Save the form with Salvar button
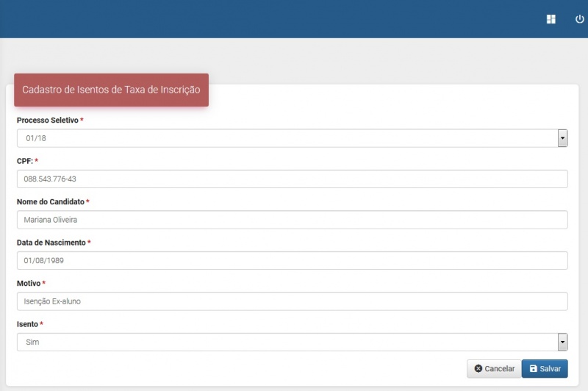This screenshot has width=588, height=391. [x=545, y=368]
